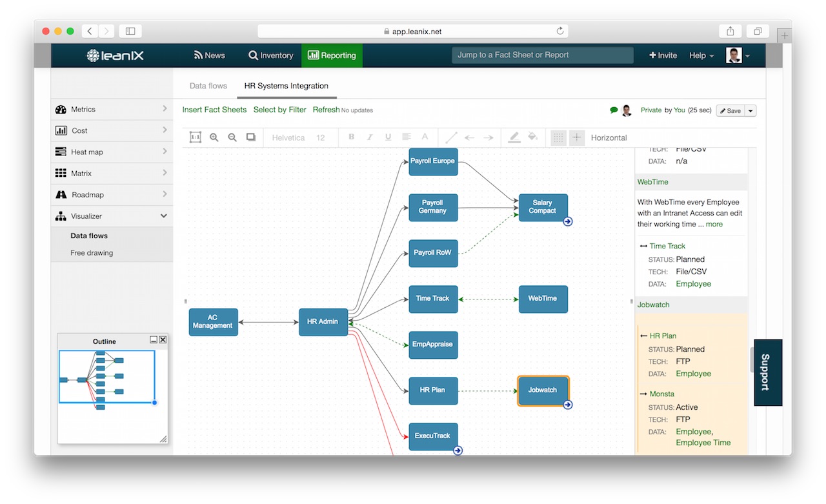Click the blue arrow badge on ExecuTrack
Screen dimensions: 826x504
(458, 450)
